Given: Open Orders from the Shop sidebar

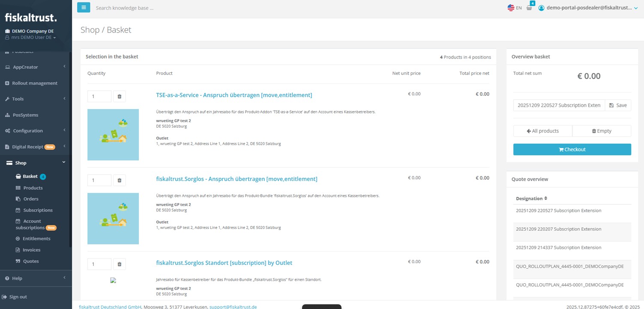Looking at the screenshot, I should (x=19, y=199).
